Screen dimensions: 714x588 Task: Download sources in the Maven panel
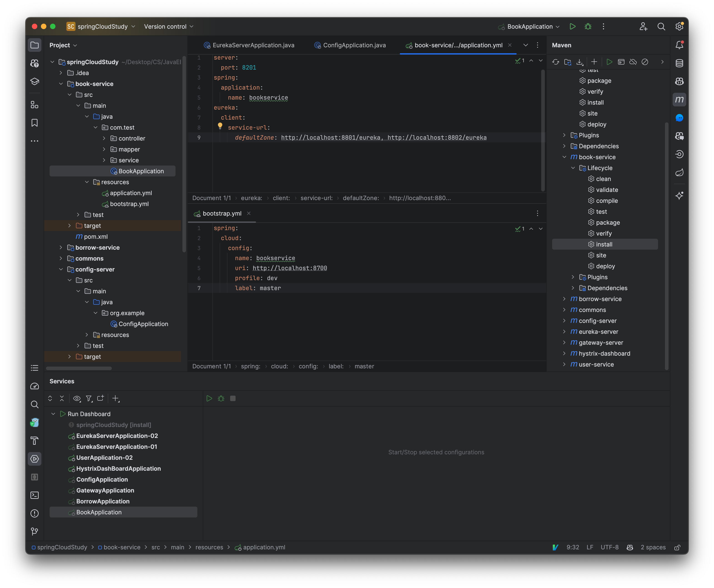(580, 62)
